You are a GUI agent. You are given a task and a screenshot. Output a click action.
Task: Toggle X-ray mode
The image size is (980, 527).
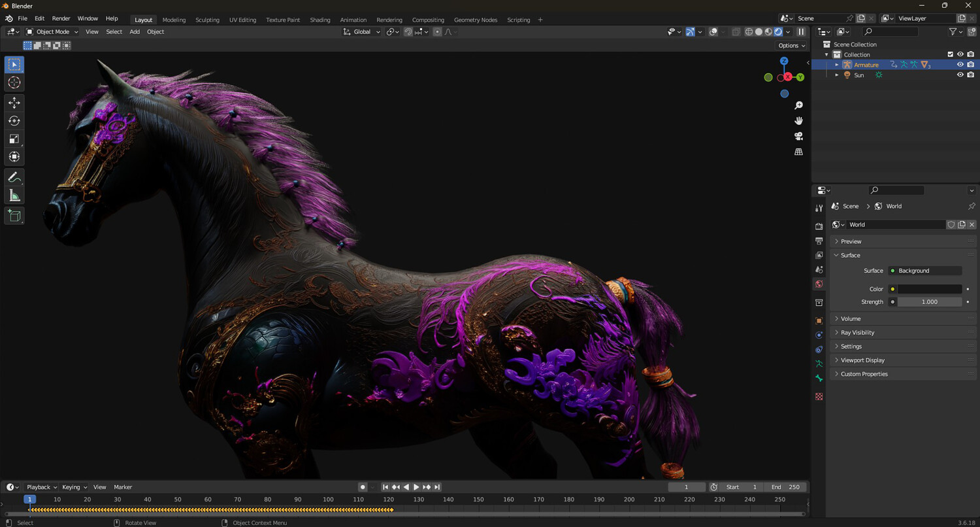point(736,31)
